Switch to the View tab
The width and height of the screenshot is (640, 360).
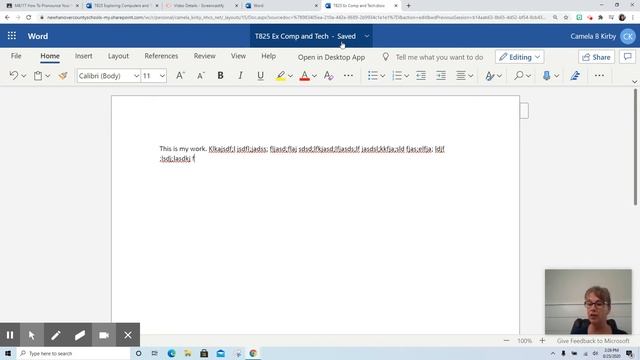[x=238, y=56]
